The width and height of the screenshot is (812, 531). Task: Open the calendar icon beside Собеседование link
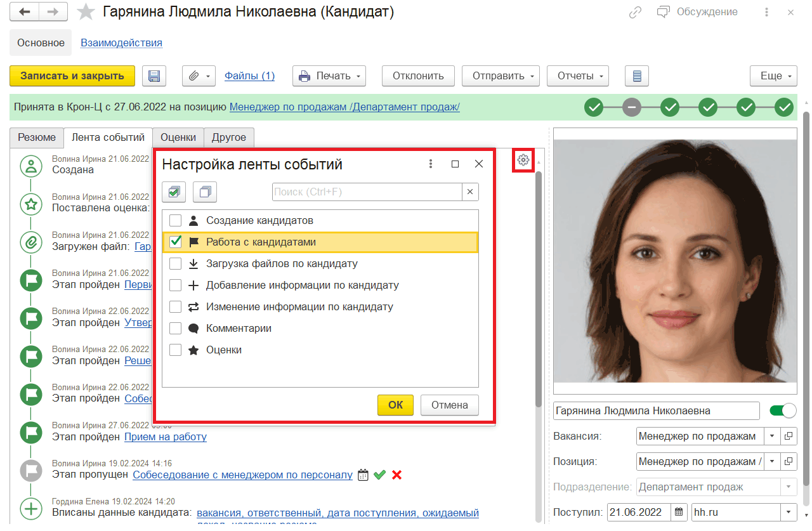tap(363, 475)
